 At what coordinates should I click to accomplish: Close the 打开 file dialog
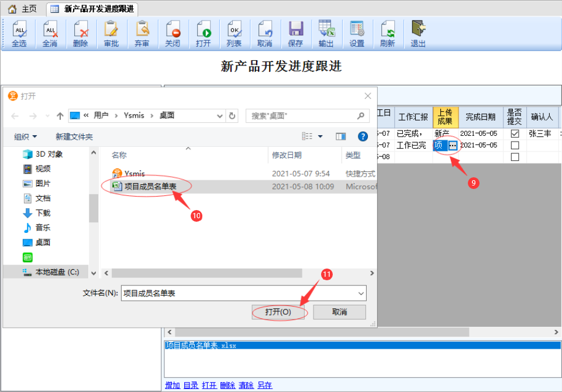[x=368, y=96]
